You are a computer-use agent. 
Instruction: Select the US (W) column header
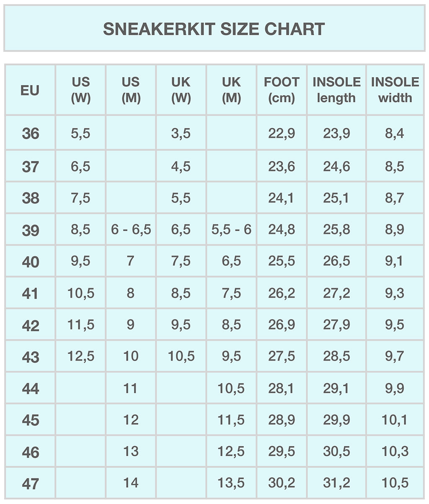coord(80,90)
